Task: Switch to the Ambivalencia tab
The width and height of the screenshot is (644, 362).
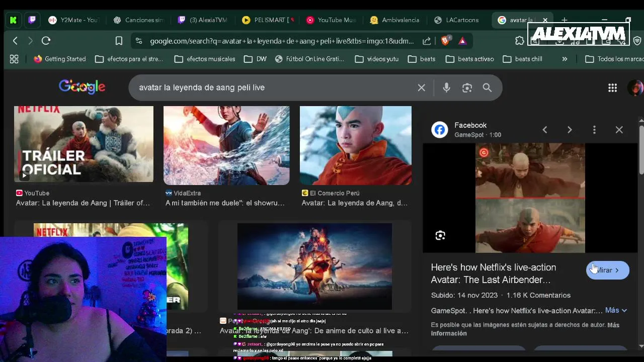Action: [395, 20]
